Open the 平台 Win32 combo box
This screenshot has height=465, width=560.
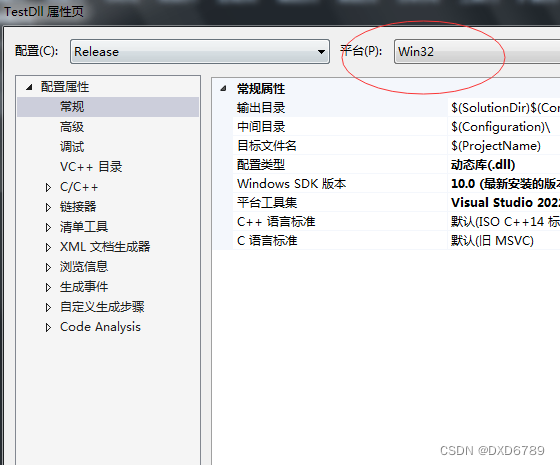click(x=477, y=52)
